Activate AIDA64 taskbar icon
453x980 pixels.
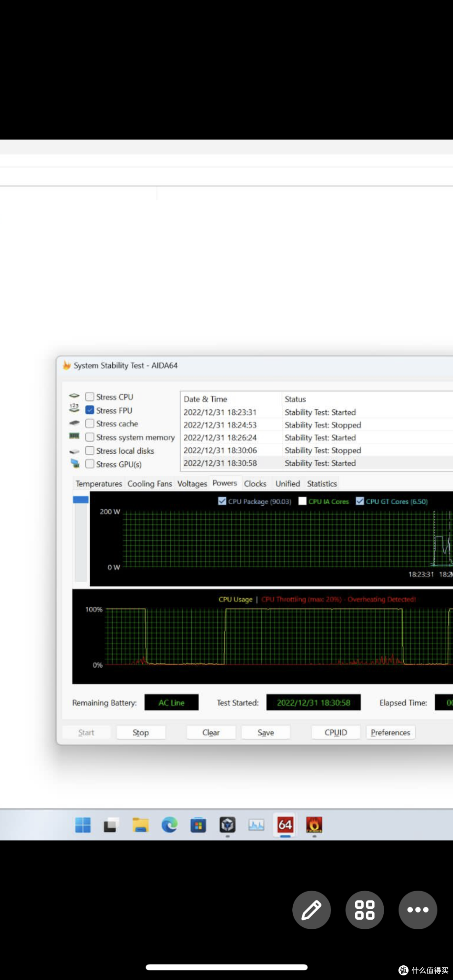pyautogui.click(x=285, y=825)
